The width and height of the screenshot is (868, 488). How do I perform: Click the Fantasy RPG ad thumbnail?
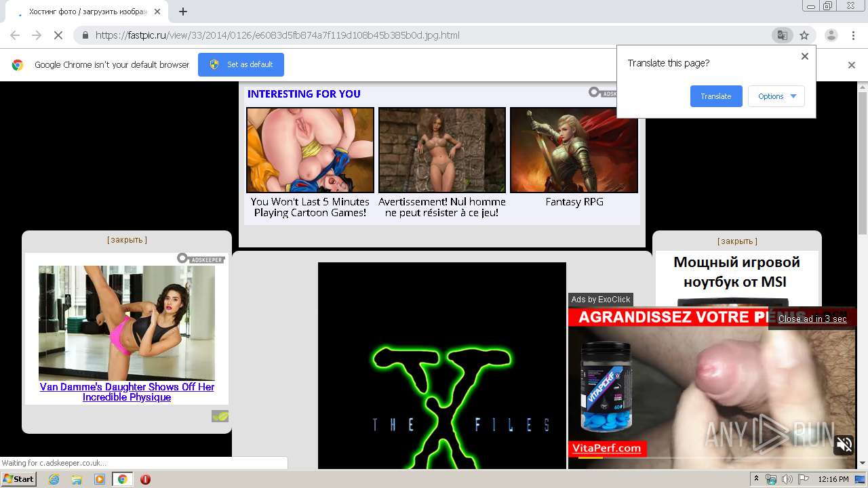point(574,150)
